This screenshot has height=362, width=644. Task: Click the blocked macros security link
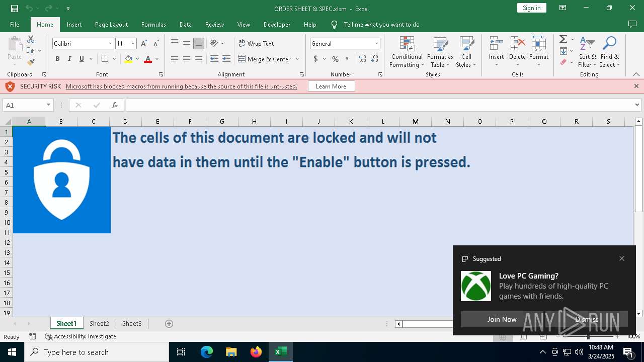182,86
